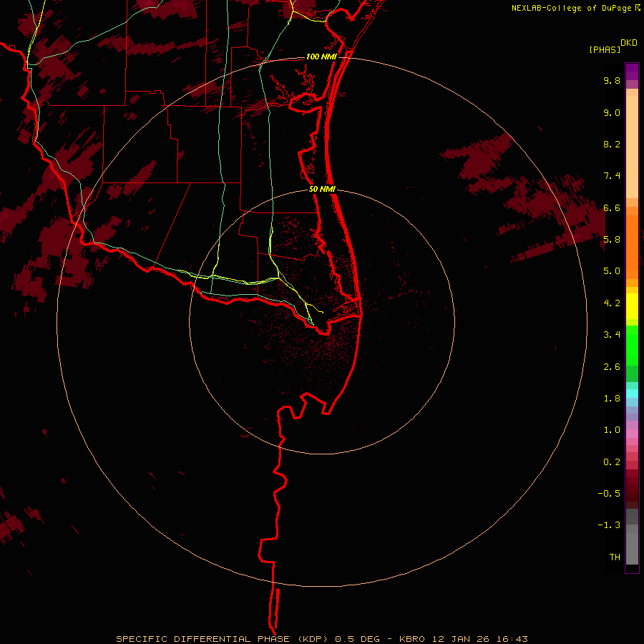Click the TH threshold legend label
This screenshot has width=644, height=644.
click(x=615, y=557)
